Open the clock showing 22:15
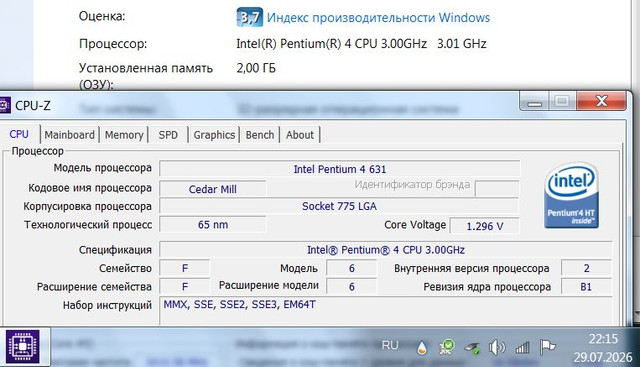Screen dimensions: 640x367 coord(603,339)
